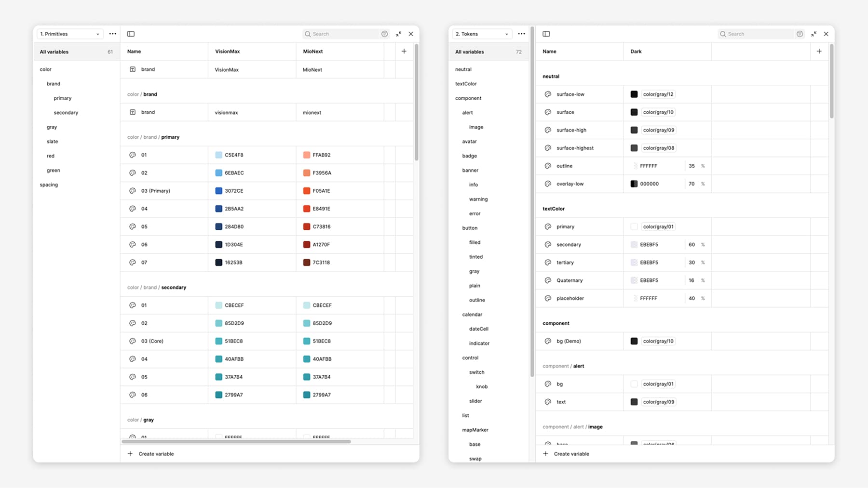Expand the brand group under color
Screen dimensions: 868x488
[53, 83]
